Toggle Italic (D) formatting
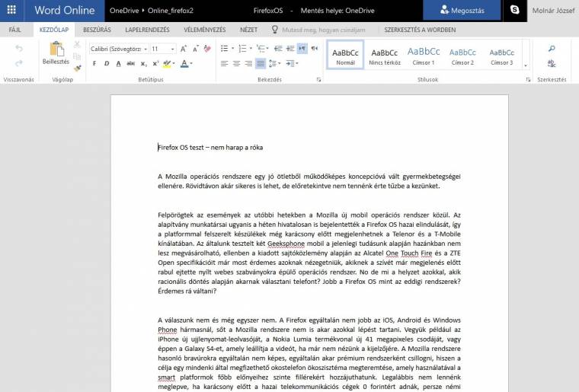The height and width of the screenshot is (392, 579). pyautogui.click(x=107, y=63)
